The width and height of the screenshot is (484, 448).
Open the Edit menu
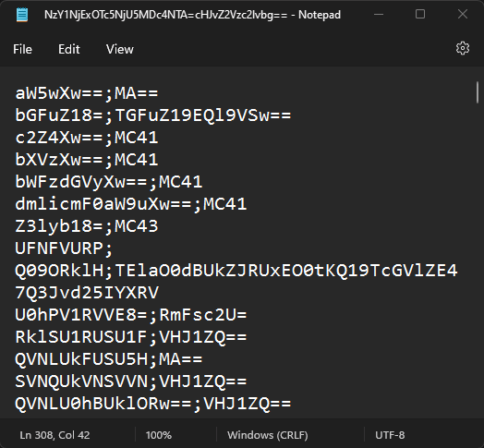tap(69, 49)
